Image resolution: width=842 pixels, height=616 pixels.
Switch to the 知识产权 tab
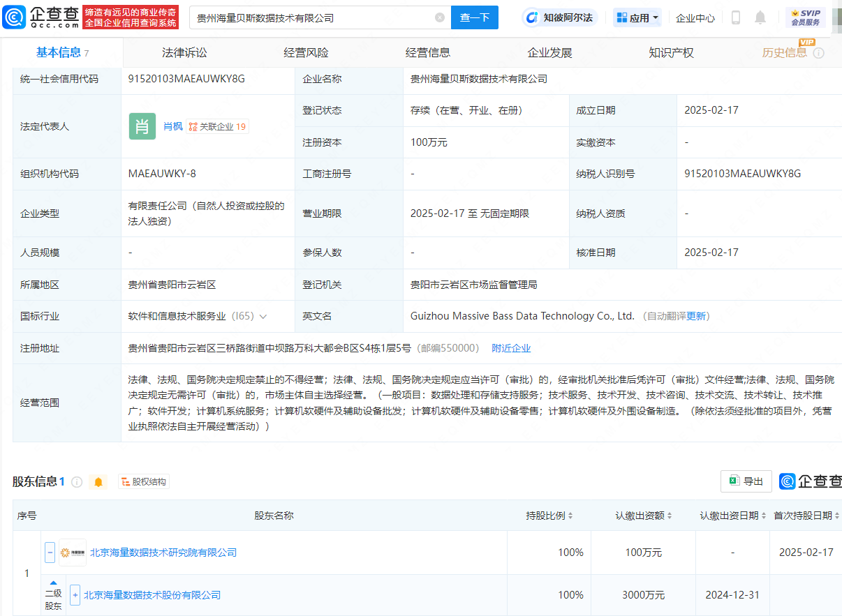tap(671, 52)
